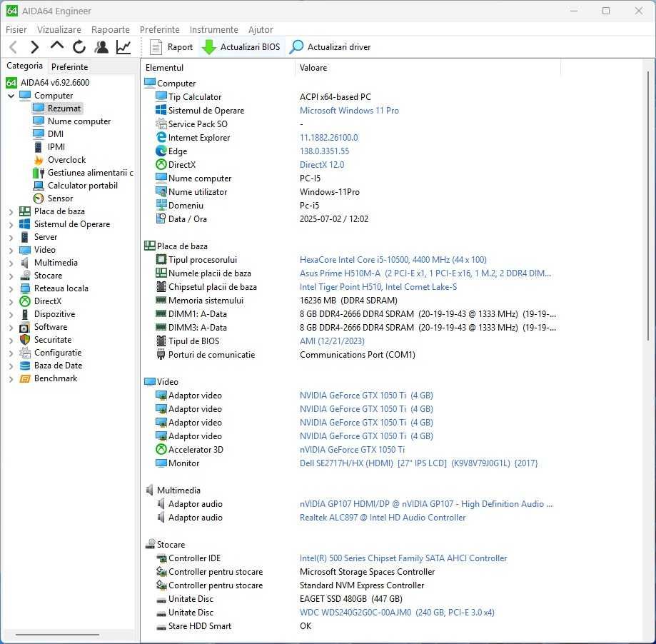Click the Forward navigation arrow
Image resolution: width=656 pixels, height=644 pixels.
(x=35, y=47)
